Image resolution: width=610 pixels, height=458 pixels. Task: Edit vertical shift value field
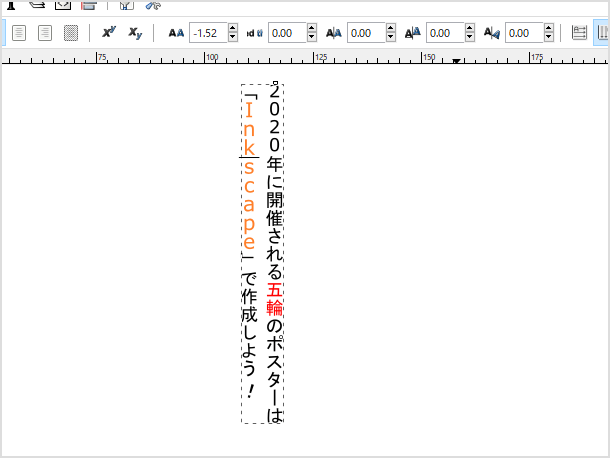[x=445, y=33]
